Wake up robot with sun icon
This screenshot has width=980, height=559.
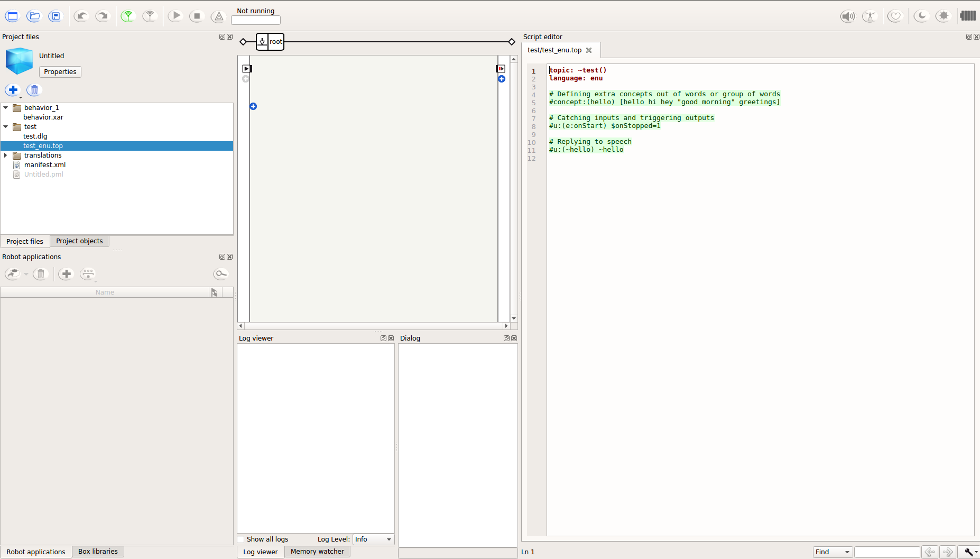pyautogui.click(x=944, y=16)
